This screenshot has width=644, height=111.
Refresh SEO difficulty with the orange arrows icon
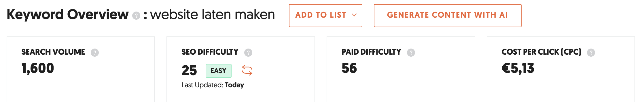[247, 70]
